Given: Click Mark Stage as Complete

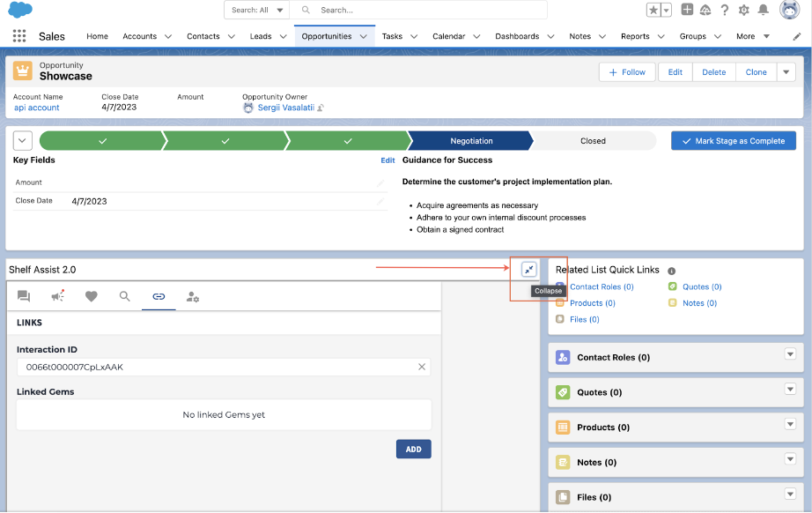Looking at the screenshot, I should point(734,140).
